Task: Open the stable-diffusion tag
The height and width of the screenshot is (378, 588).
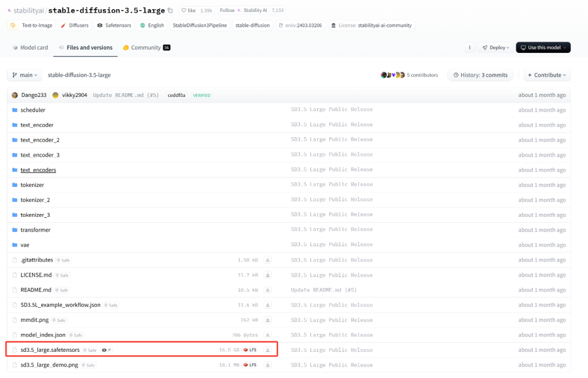Action: [x=253, y=26]
